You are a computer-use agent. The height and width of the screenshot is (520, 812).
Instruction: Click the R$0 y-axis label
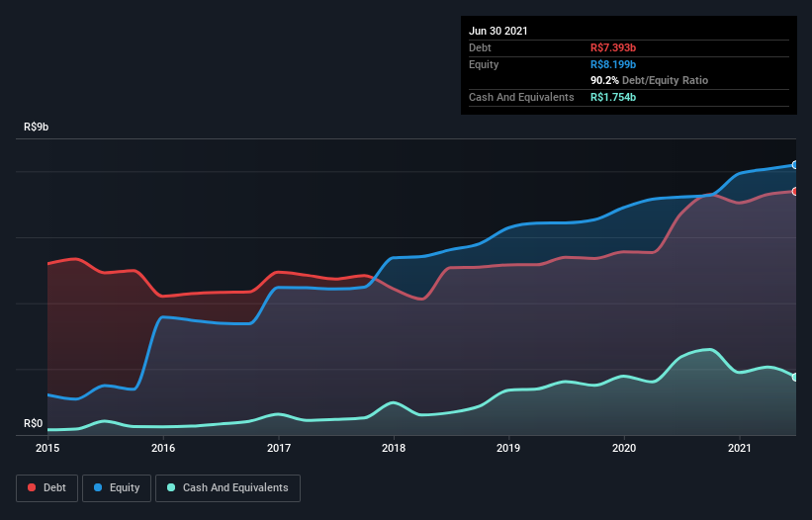34,424
